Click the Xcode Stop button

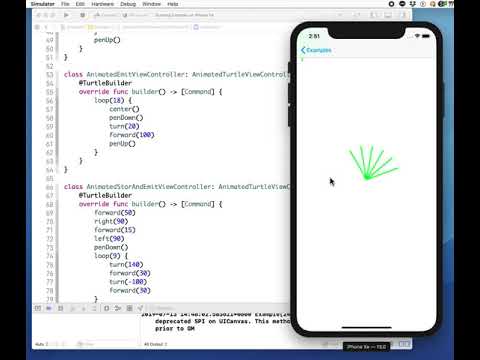tap(82, 15)
